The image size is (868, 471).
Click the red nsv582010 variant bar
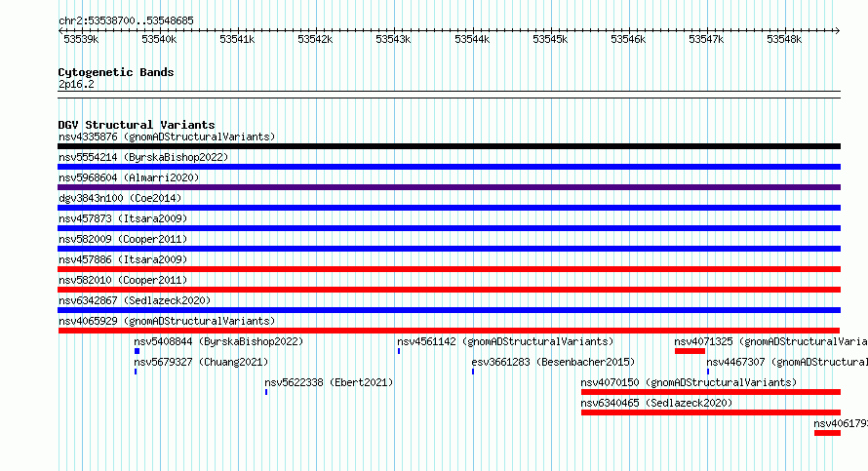[449, 290]
